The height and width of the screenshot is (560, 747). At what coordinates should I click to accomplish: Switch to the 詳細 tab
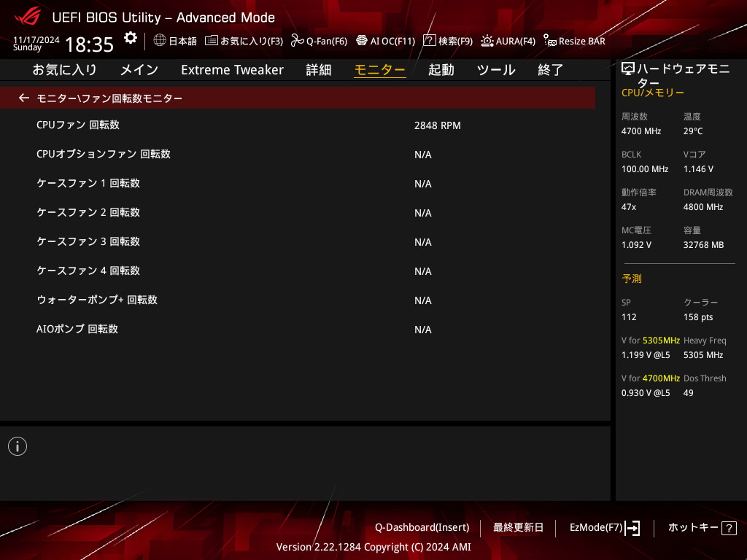tap(319, 69)
